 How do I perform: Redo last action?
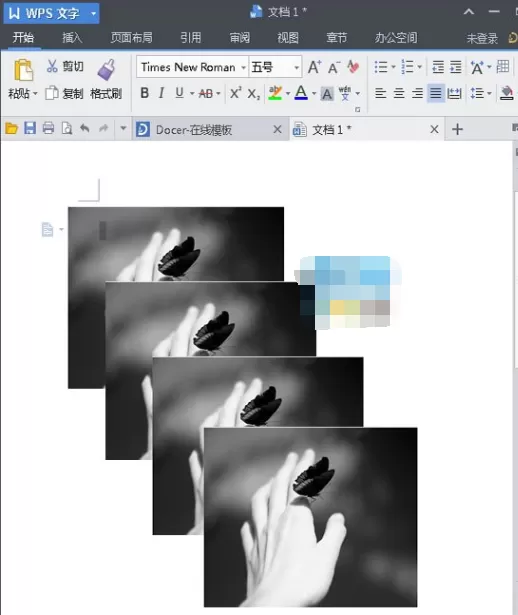coord(103,128)
